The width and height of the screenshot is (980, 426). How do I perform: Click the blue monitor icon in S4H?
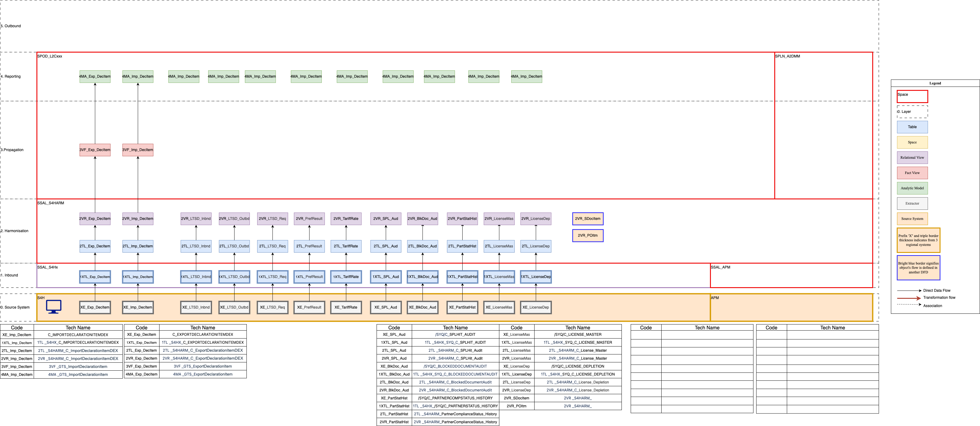54,307
